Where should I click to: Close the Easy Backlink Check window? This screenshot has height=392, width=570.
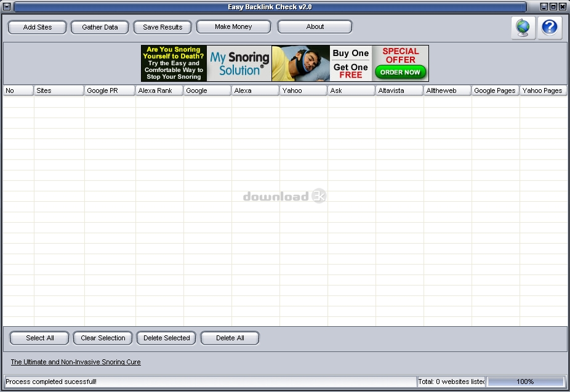[562, 7]
